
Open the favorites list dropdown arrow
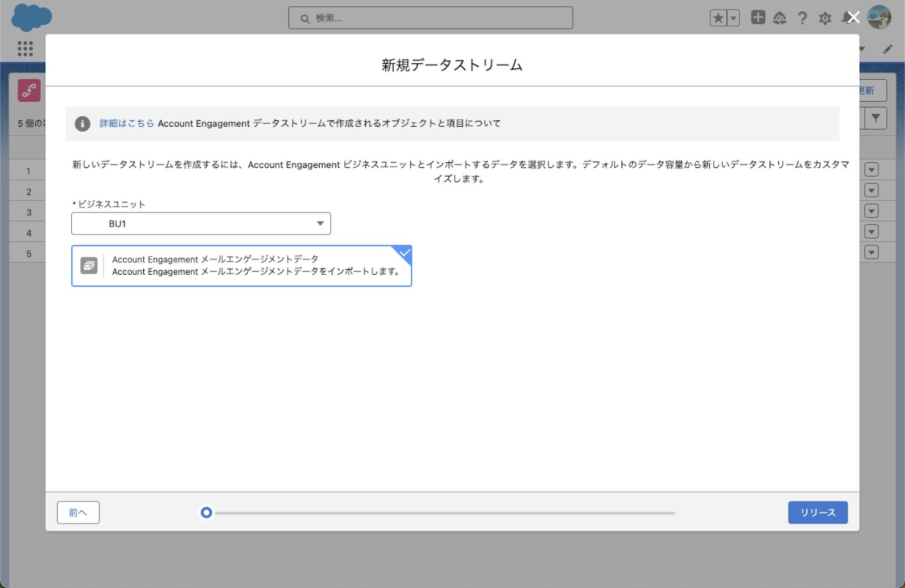[x=733, y=18]
